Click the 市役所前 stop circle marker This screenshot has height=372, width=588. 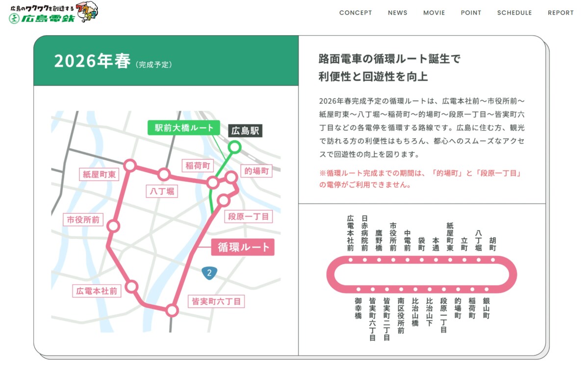coord(113,226)
